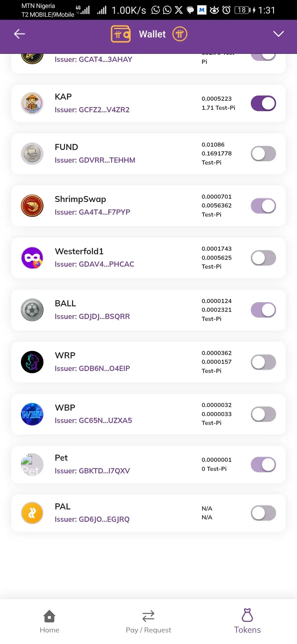Tap the BALL soccer ball icon
The width and height of the screenshot is (297, 644).
32,310
